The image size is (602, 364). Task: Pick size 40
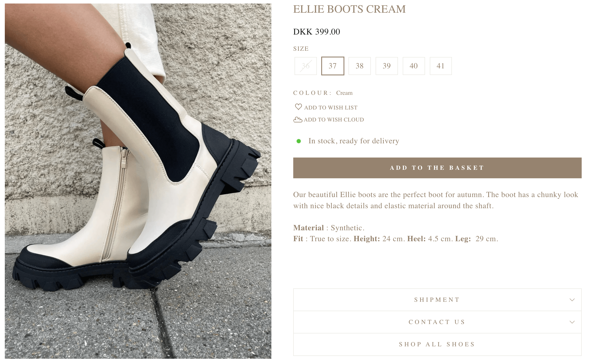(x=414, y=66)
